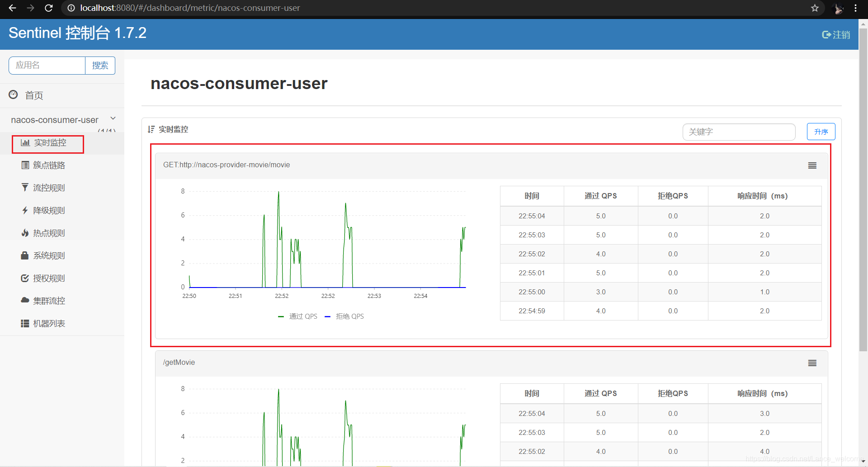Open 首页 in the sidebar
The height and width of the screenshot is (467, 868).
tap(34, 95)
